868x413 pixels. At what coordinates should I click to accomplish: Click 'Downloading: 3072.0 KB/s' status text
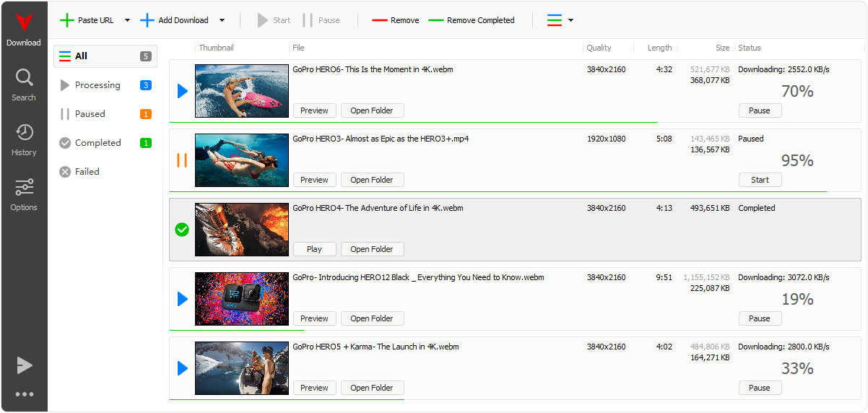coord(784,278)
